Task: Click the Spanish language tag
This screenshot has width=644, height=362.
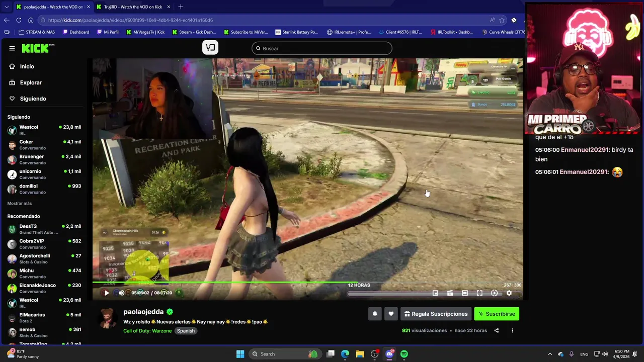Action: pos(186,331)
